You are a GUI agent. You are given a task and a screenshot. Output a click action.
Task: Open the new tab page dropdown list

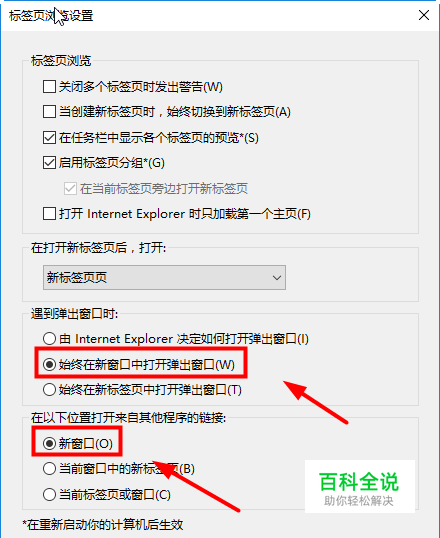click(x=164, y=277)
